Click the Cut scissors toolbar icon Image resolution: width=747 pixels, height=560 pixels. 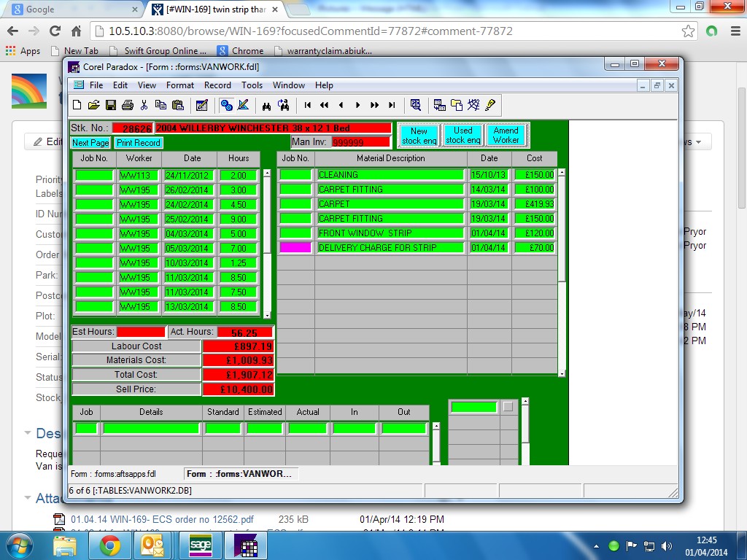click(x=144, y=105)
